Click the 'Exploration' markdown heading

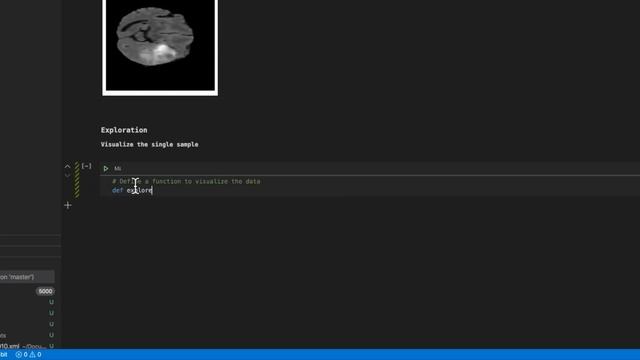pos(124,130)
